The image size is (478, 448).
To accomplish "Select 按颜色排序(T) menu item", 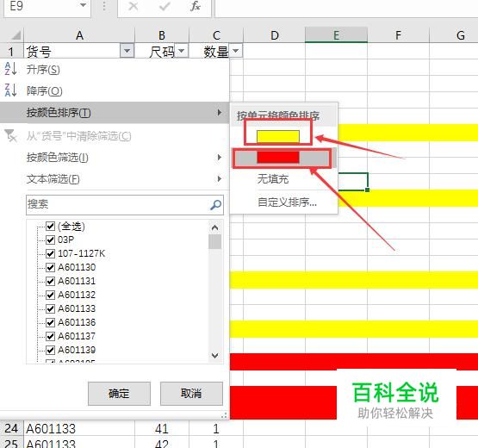I will point(115,113).
